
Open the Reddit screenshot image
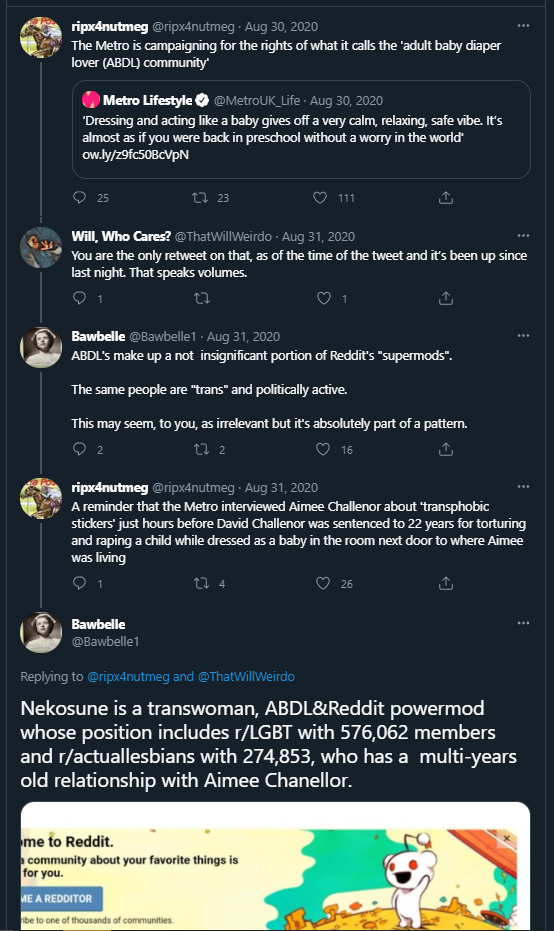pyautogui.click(x=276, y=867)
